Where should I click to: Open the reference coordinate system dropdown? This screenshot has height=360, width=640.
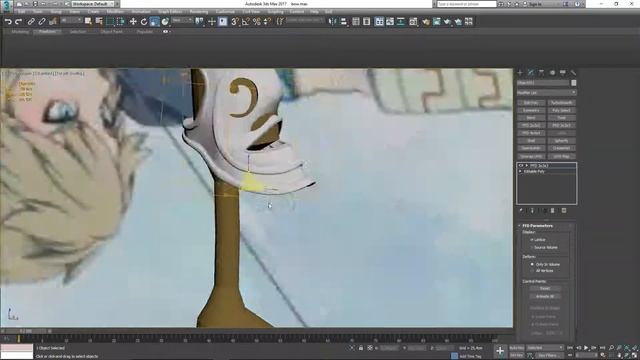click(x=182, y=20)
